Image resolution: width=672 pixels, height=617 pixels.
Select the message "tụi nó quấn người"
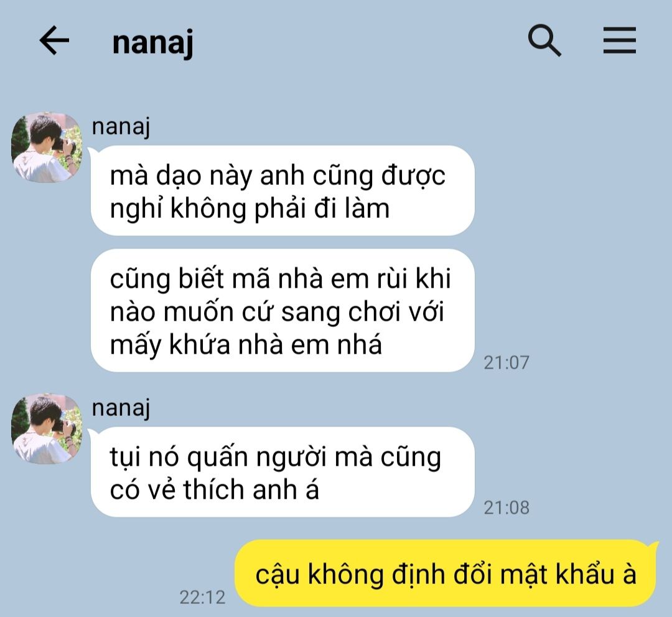coord(282,472)
